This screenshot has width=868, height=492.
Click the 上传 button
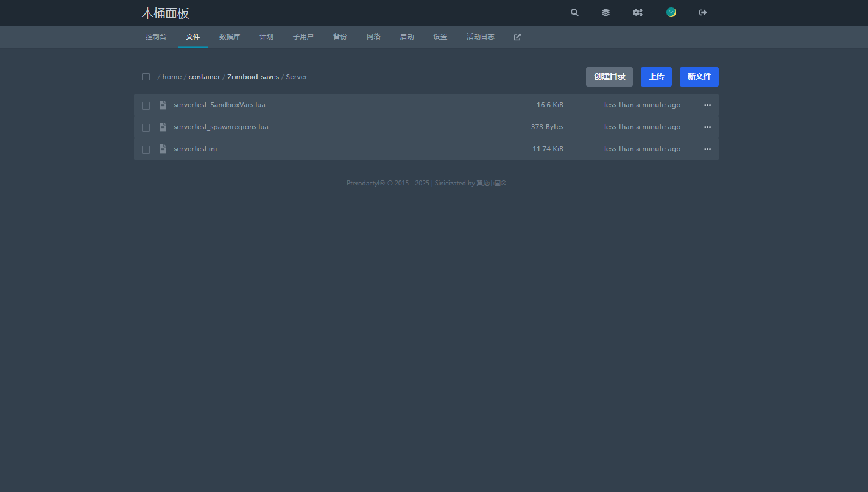coord(656,77)
